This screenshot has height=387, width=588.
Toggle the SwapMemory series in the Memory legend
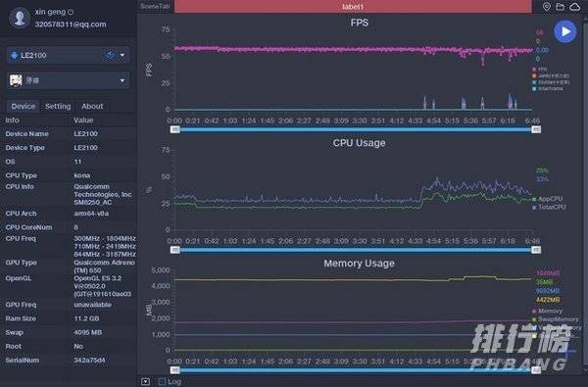pyautogui.click(x=556, y=319)
